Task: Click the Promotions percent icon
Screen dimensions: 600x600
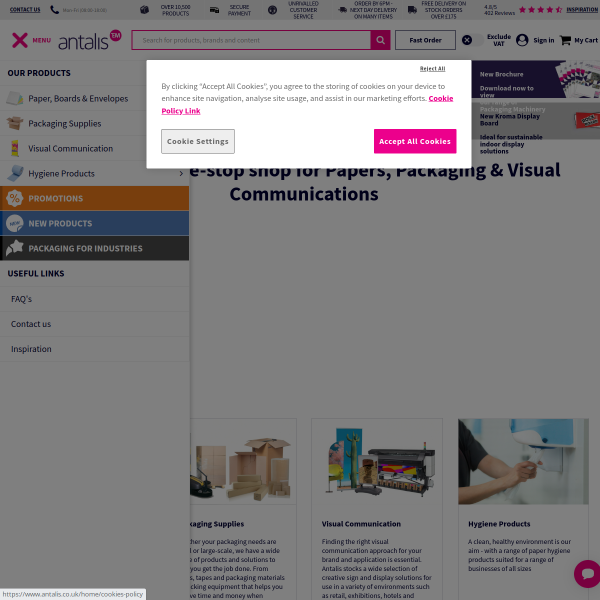Action: pyautogui.click(x=14, y=198)
